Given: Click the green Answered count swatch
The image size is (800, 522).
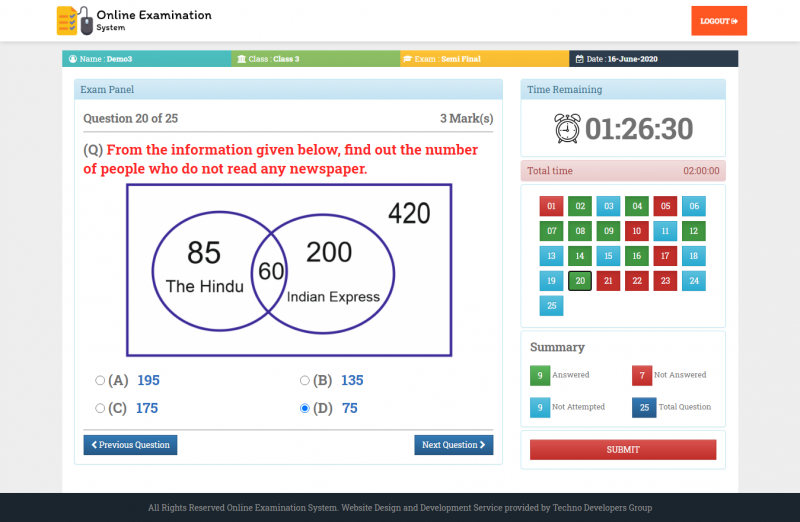Looking at the screenshot, I should pyautogui.click(x=540, y=376).
